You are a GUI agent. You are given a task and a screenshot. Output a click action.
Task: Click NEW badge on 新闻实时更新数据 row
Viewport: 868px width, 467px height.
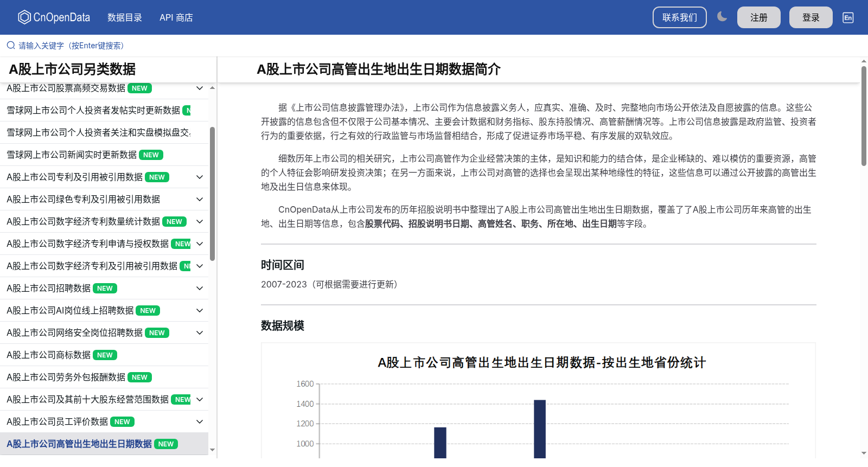coord(151,155)
